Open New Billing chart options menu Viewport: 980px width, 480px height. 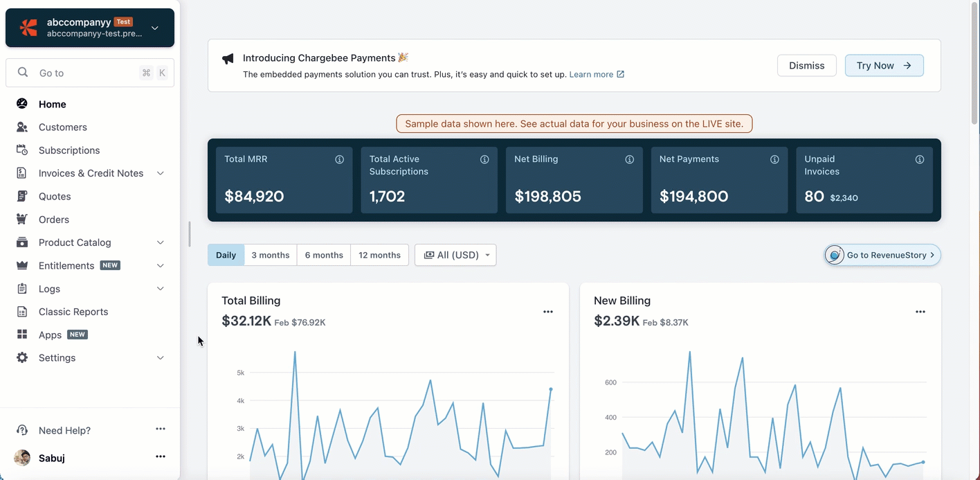[920, 312]
